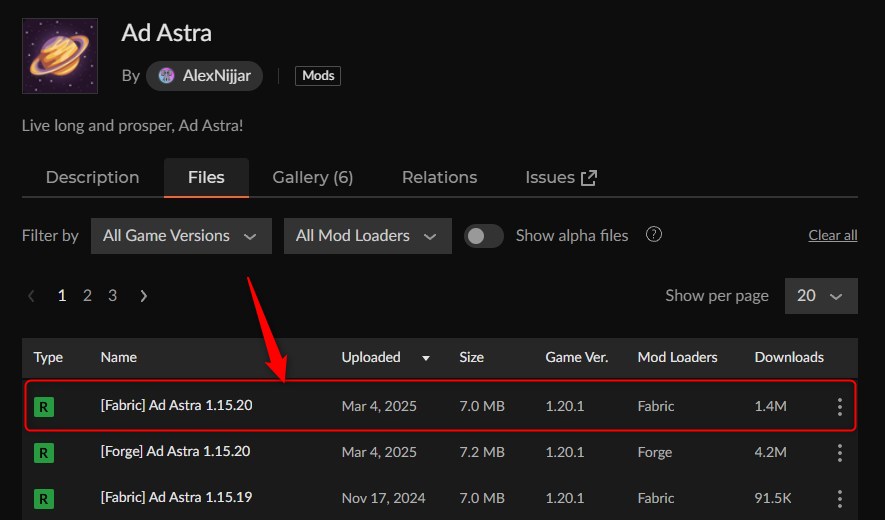Screen dimensions: 885x520
Task: Click the Clear all filters link
Action: (x=833, y=235)
